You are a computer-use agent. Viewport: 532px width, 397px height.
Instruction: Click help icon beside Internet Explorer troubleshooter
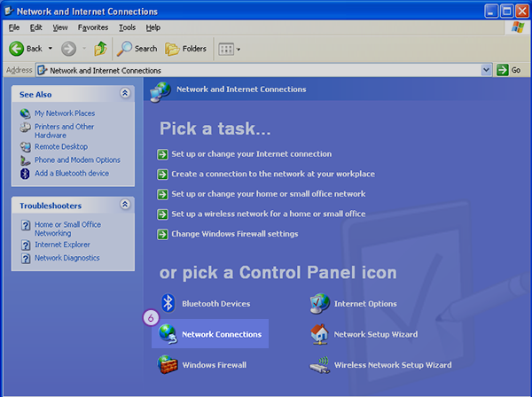click(26, 245)
